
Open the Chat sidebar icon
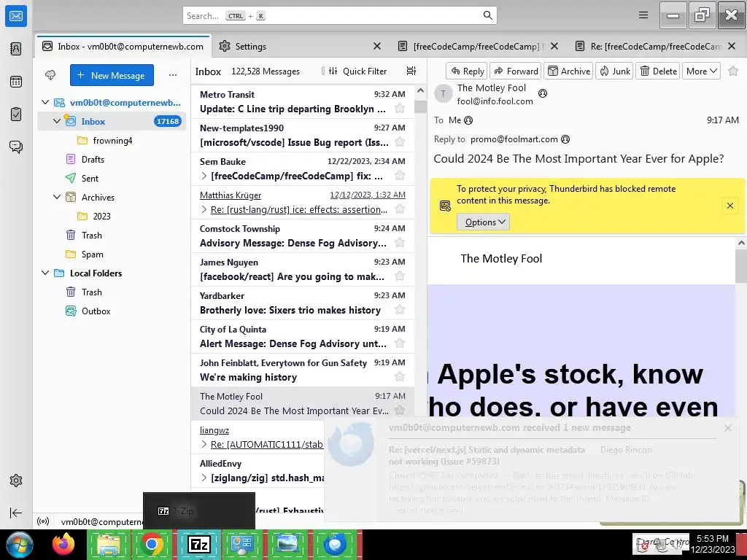pos(16,147)
